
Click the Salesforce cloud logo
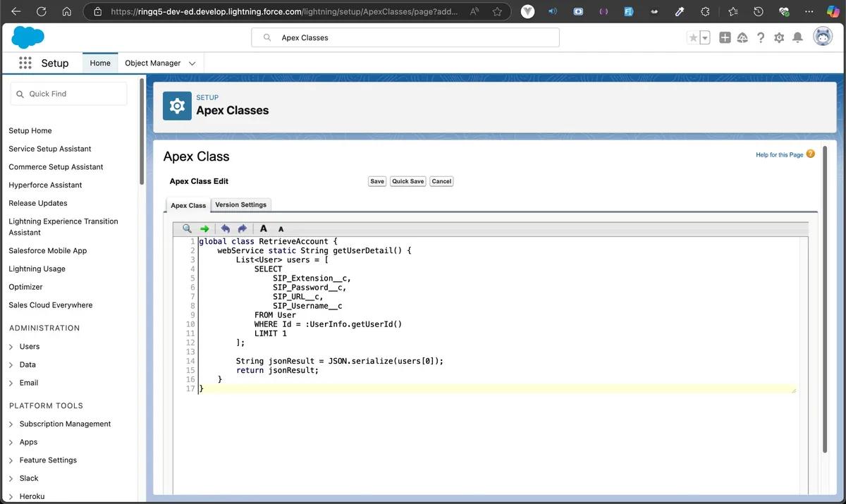[x=28, y=37]
